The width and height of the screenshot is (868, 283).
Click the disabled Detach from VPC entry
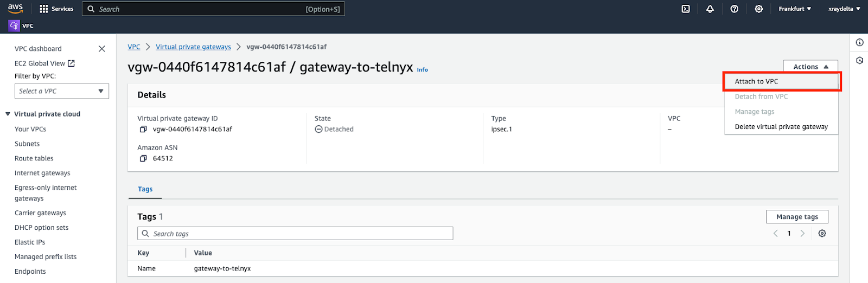tap(782, 97)
